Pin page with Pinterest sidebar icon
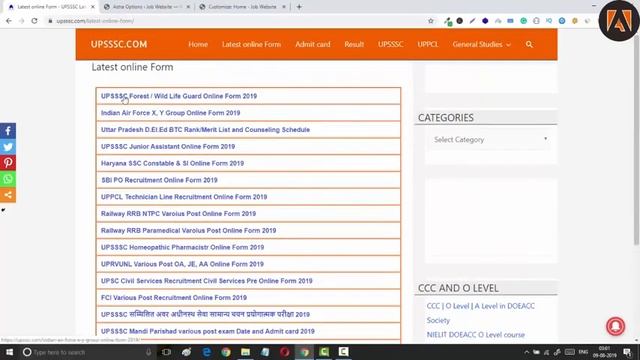This screenshot has width=640, height=360. tap(8, 163)
